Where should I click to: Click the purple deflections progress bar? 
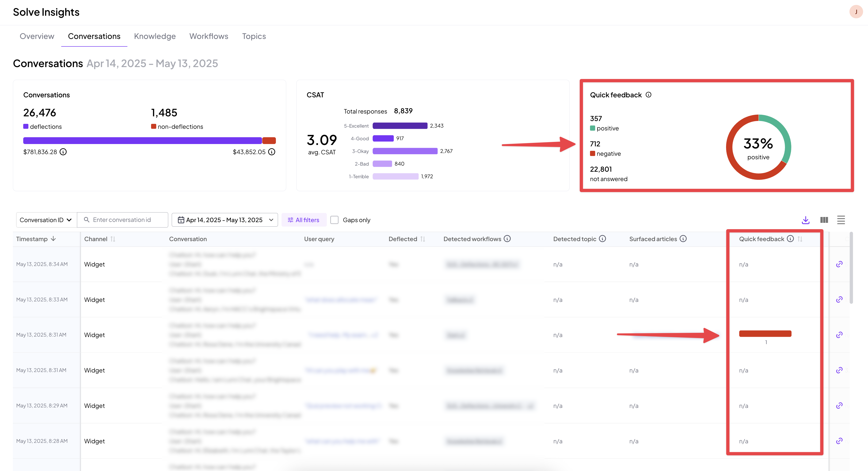[142, 141]
